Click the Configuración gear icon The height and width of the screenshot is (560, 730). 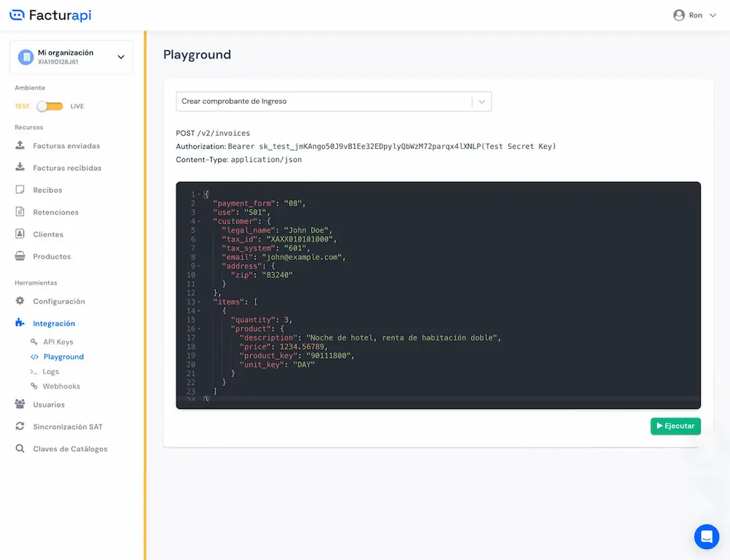(x=20, y=301)
